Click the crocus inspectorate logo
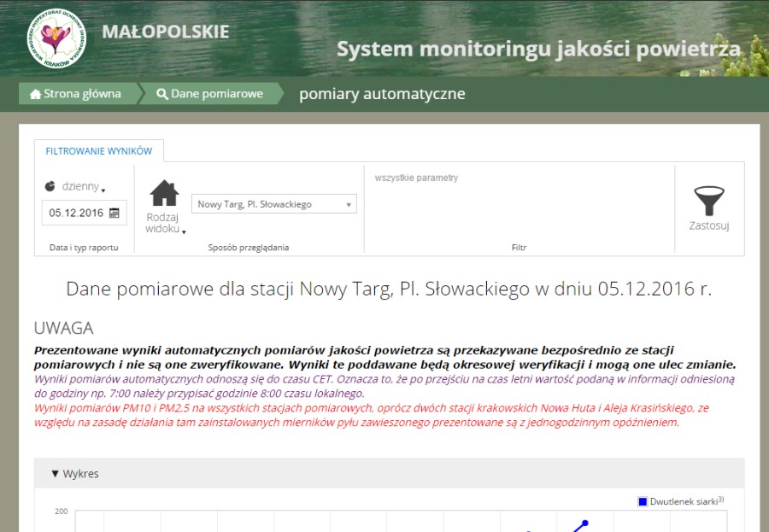Image resolution: width=769 pixels, height=532 pixels. (x=56, y=38)
